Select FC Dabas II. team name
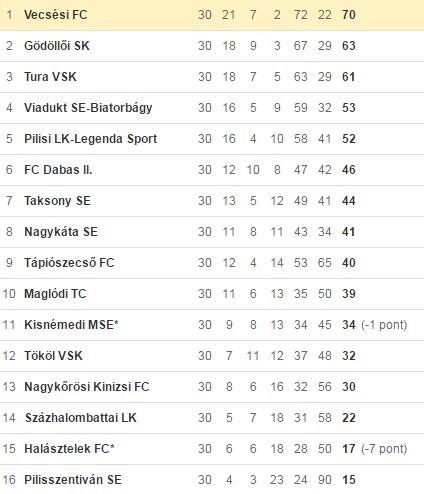Screen dimensions: 424x494 (58, 170)
